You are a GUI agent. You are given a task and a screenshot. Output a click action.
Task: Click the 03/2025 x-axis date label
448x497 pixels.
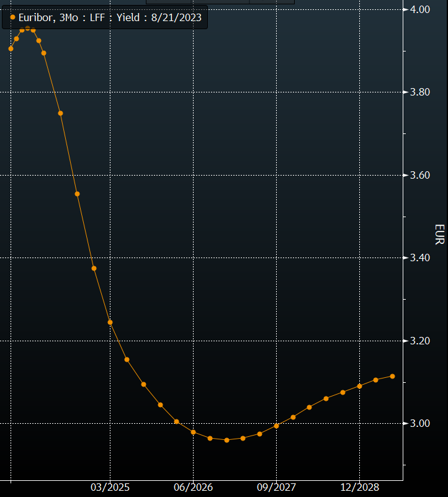tap(110, 488)
